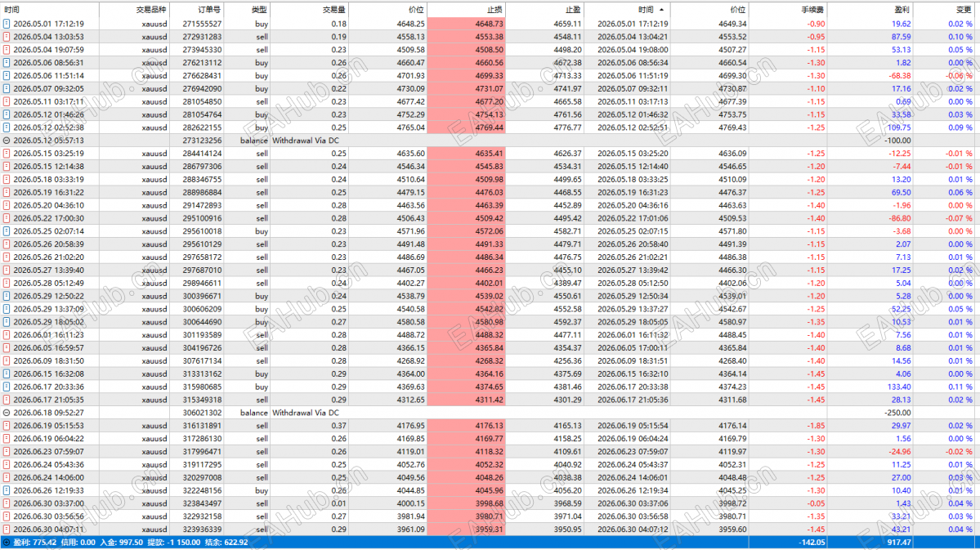This screenshot has height=550, width=980.
Task: Select the order icon at 2026.05.15 12:14:38
Action: pyautogui.click(x=7, y=166)
